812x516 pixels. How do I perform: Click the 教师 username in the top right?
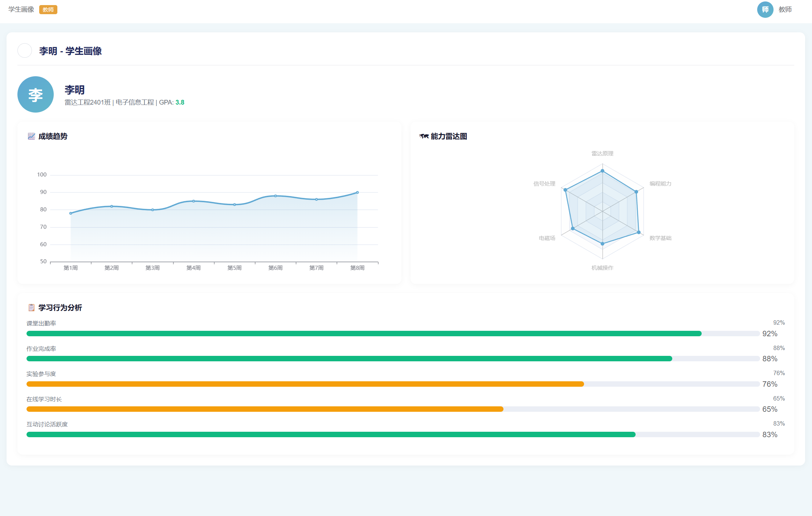(x=785, y=9)
